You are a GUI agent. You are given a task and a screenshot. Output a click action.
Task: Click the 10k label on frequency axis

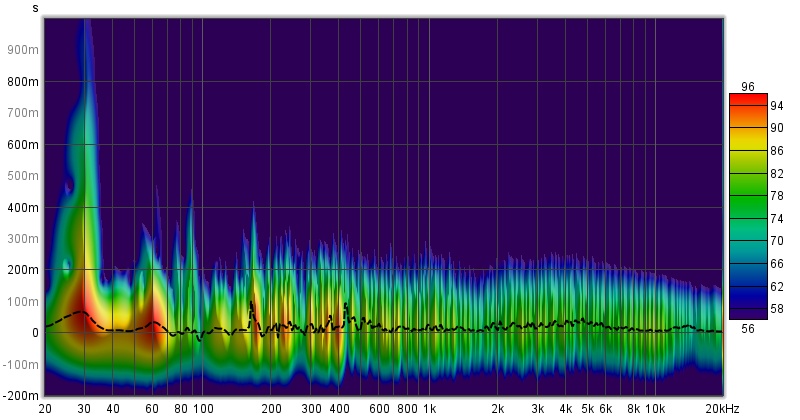654,409
